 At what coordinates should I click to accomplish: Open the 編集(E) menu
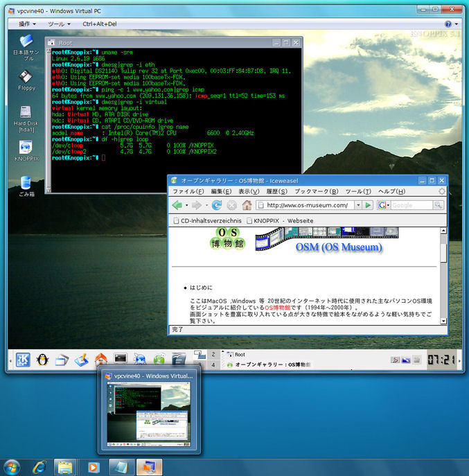point(221,191)
